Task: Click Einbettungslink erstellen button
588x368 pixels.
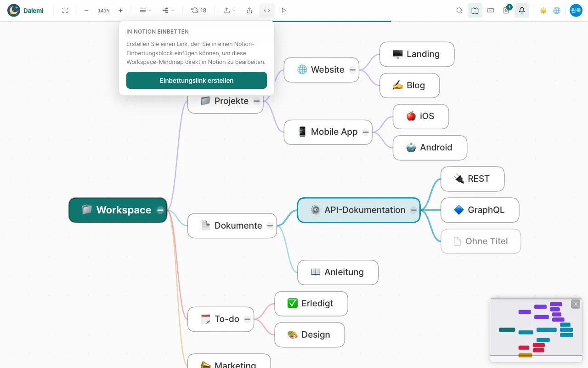Action: (x=197, y=80)
